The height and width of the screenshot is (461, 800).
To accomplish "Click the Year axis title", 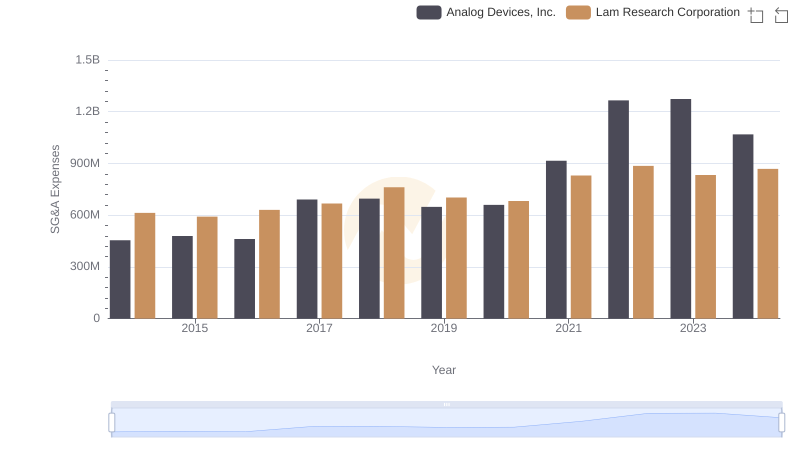I will 444,370.
